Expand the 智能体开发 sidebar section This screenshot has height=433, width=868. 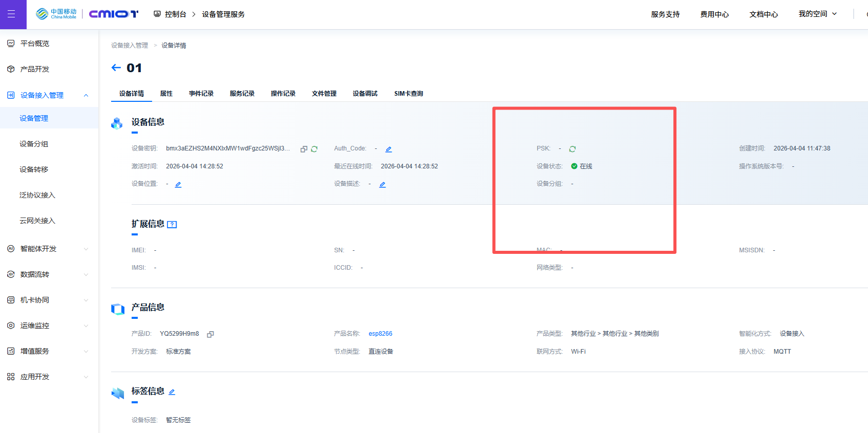click(86, 249)
